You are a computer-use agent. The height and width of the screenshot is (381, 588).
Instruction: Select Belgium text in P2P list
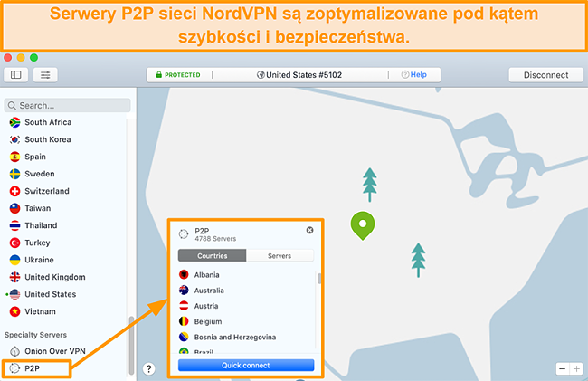coord(208,321)
